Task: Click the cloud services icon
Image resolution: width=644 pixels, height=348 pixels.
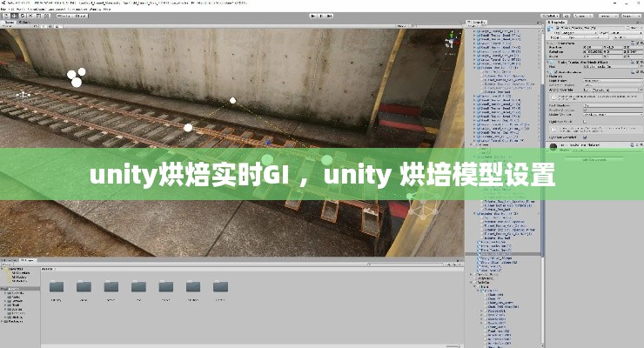Action: (567, 16)
